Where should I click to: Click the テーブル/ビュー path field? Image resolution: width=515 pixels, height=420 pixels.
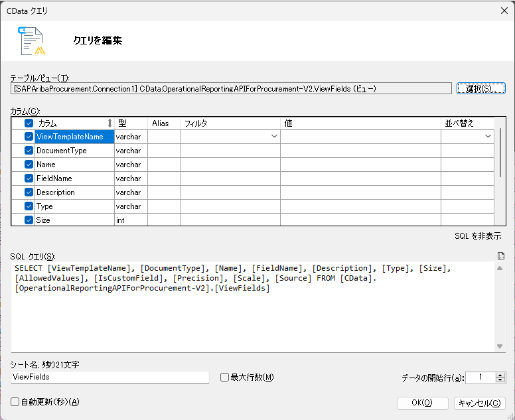231,88
